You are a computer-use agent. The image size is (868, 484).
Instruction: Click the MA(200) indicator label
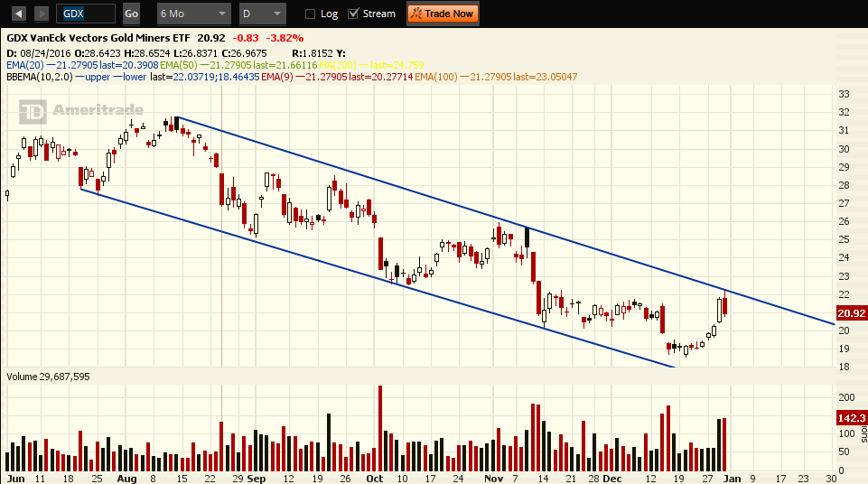coord(338,65)
